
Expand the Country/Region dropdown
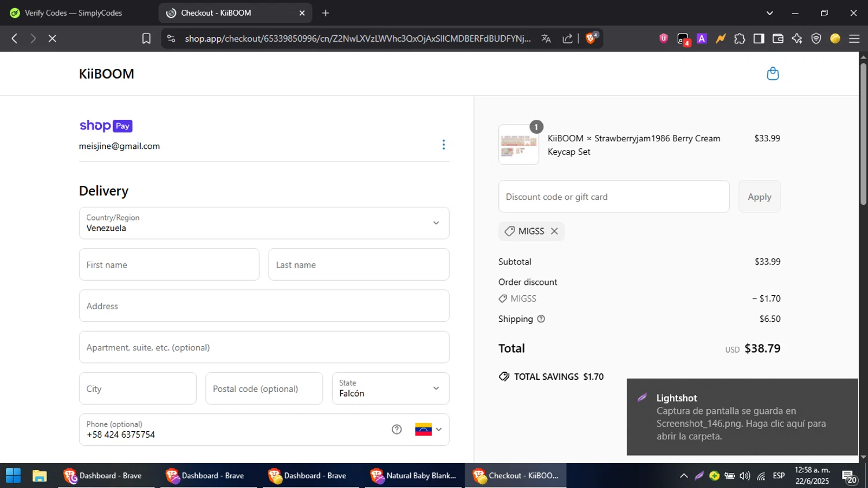264,223
